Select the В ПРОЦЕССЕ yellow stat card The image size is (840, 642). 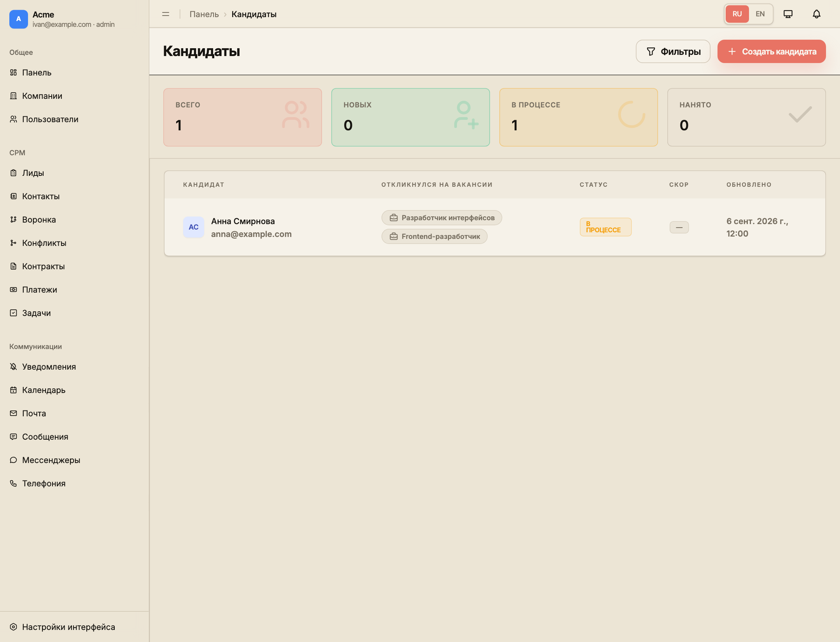coord(578,117)
